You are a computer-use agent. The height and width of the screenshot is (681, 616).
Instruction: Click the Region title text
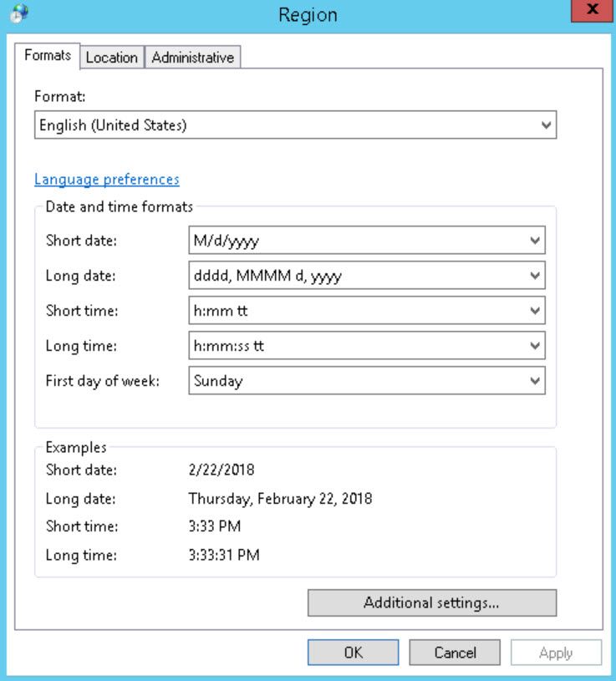pos(308,15)
